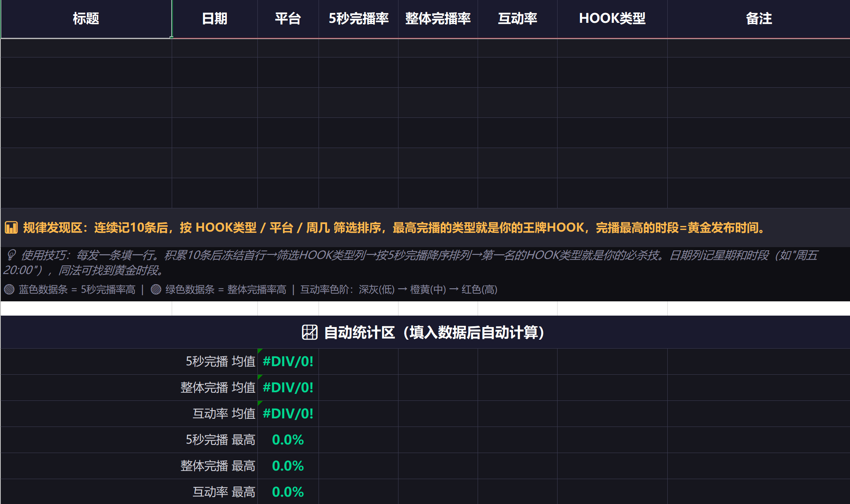This screenshot has height=504, width=850.
Task: Select the 日期 column header
Action: 215,19
